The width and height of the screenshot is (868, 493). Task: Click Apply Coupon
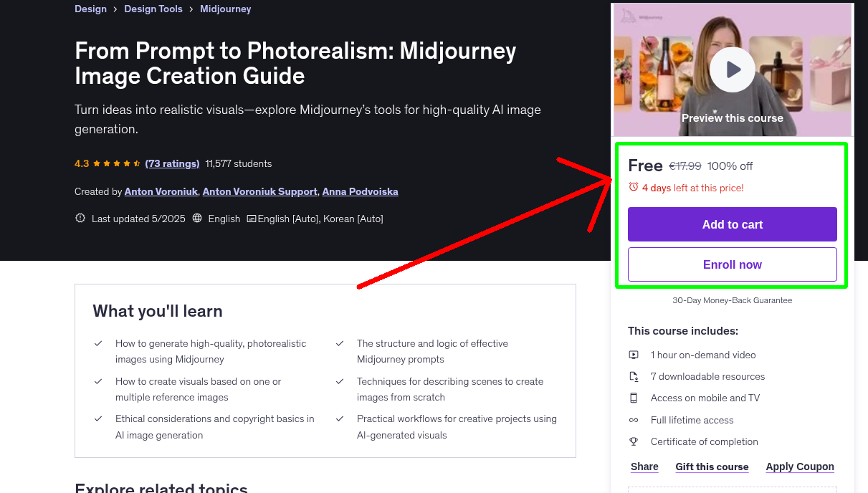click(x=800, y=466)
